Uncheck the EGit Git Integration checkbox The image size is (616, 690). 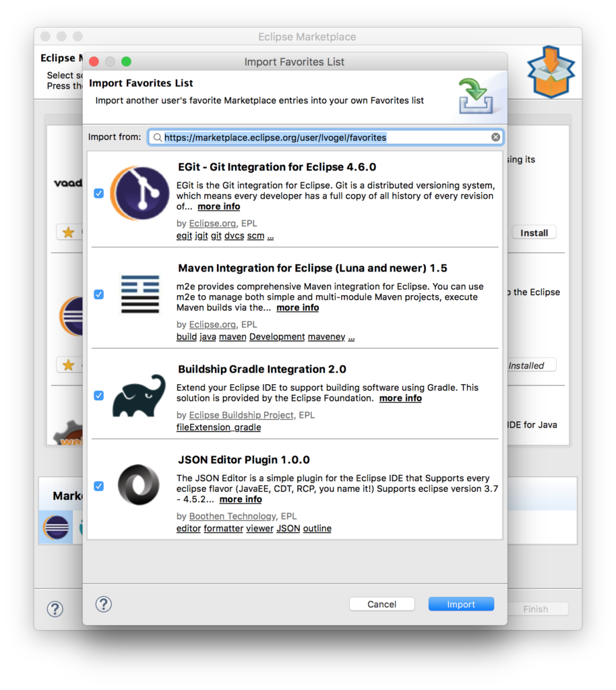point(98,193)
